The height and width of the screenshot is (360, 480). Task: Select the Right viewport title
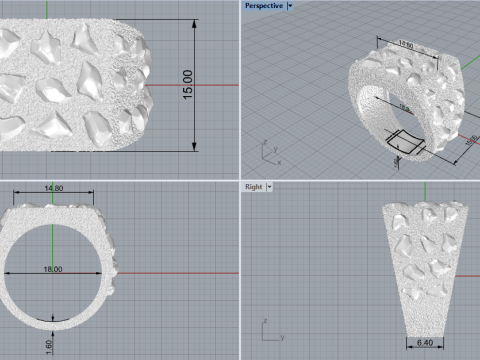pos(254,187)
